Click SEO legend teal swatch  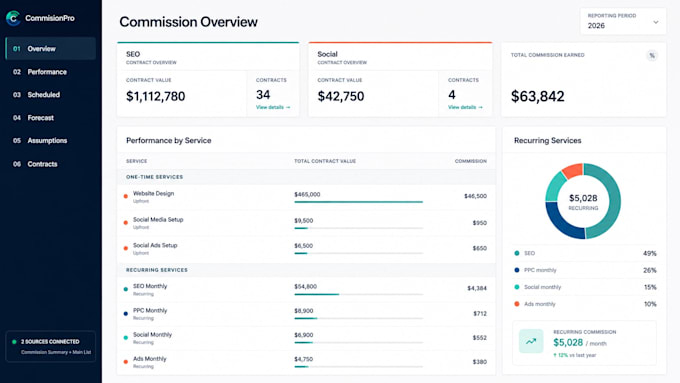tap(517, 253)
